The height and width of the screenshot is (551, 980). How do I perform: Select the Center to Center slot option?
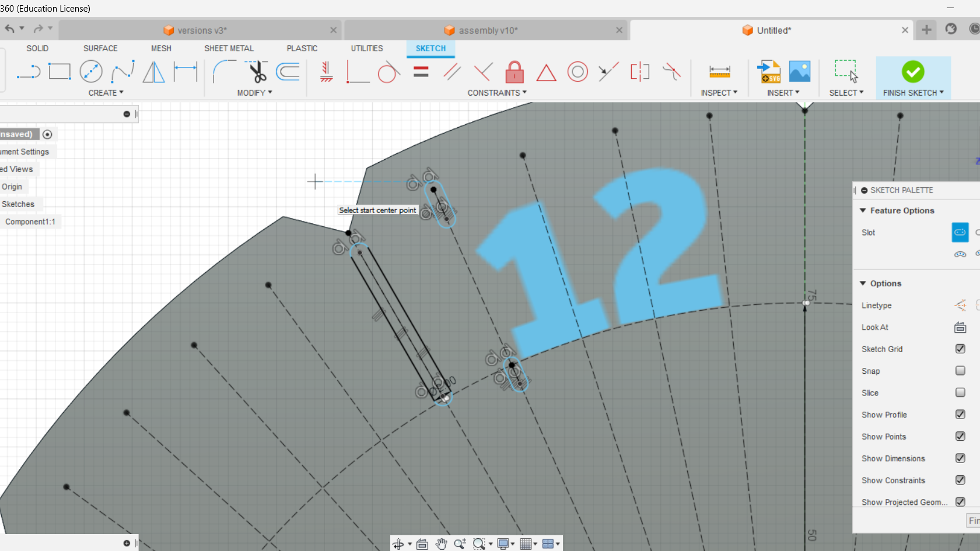(960, 232)
